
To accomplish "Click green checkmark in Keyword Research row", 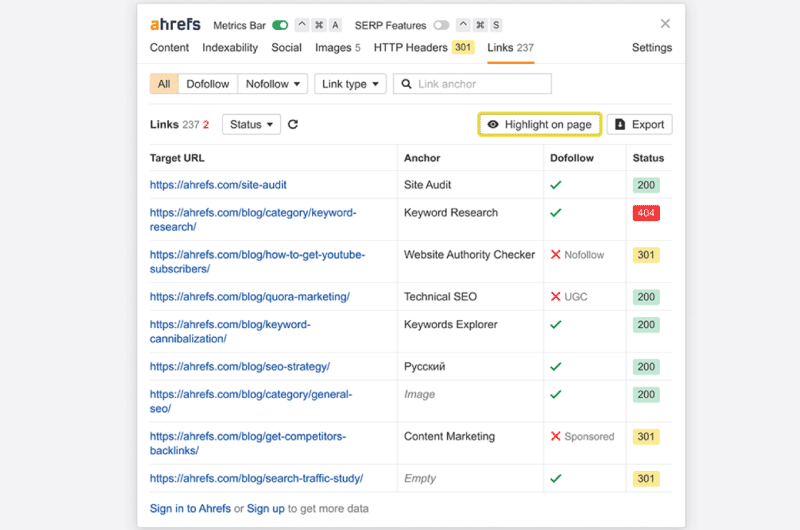I will point(556,213).
